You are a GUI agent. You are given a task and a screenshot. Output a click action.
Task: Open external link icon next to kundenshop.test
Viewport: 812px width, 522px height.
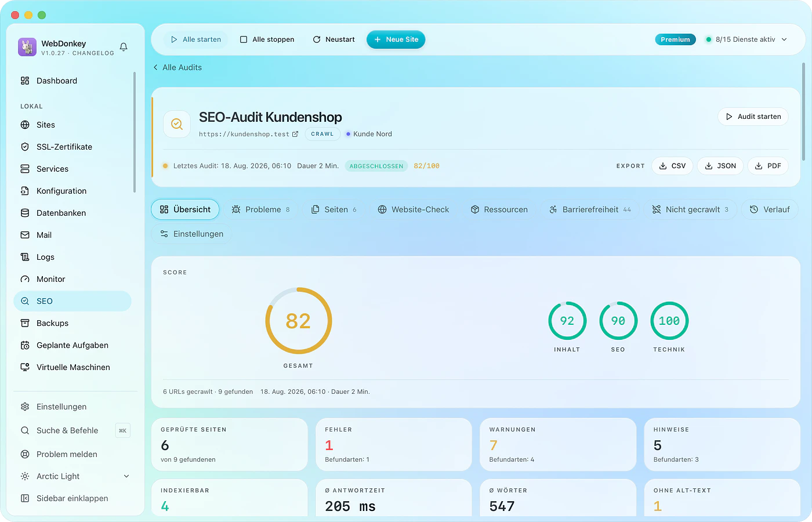[x=295, y=134]
